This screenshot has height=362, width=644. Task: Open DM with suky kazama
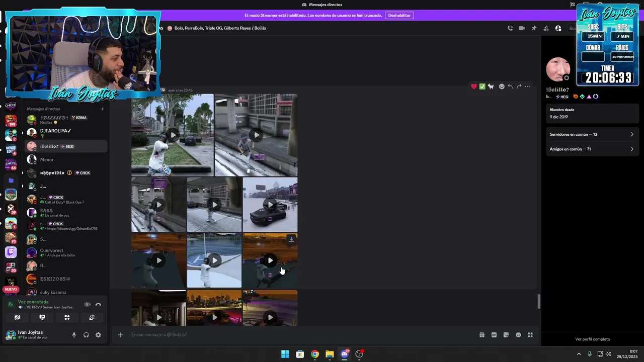pos(66,292)
